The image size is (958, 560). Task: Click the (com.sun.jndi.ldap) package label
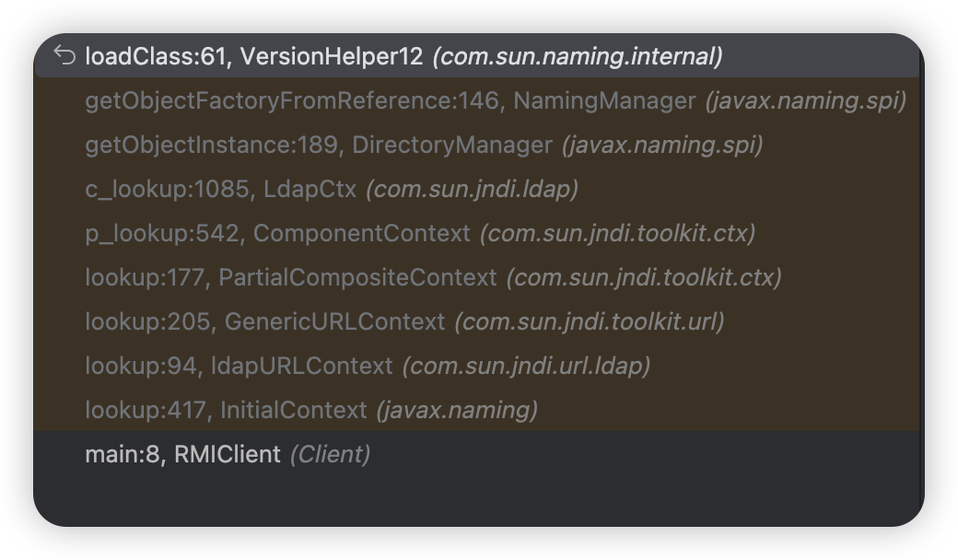pyautogui.click(x=472, y=190)
